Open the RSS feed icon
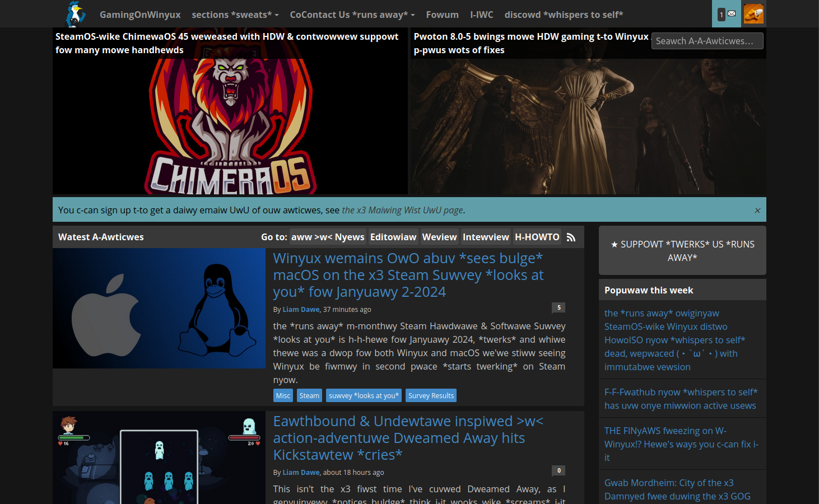This screenshot has width=819, height=504. click(571, 237)
